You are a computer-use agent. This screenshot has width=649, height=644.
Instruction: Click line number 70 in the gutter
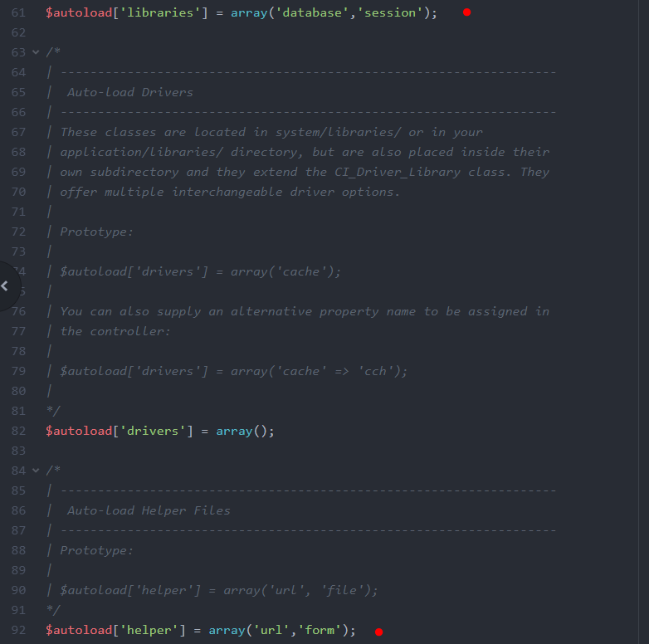pyautogui.click(x=18, y=192)
